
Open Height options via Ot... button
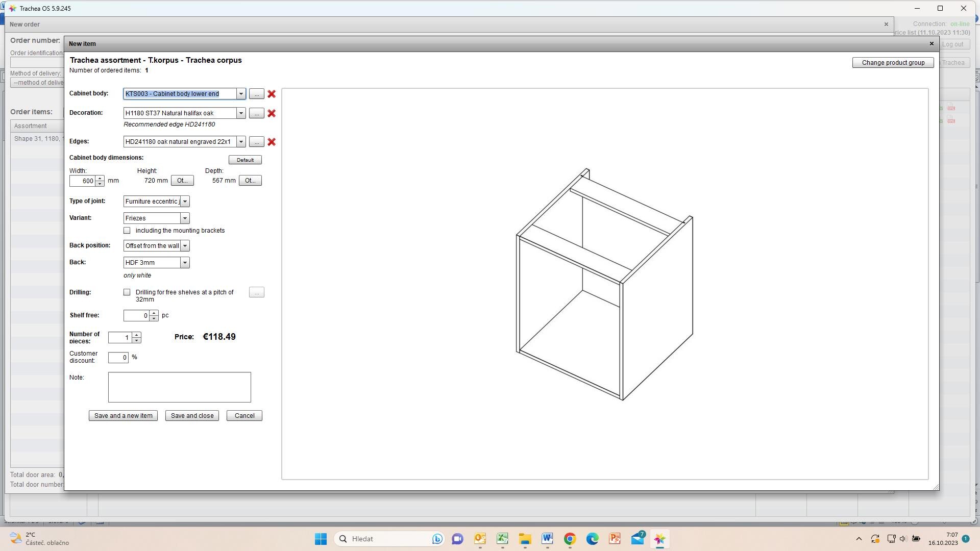click(x=182, y=181)
